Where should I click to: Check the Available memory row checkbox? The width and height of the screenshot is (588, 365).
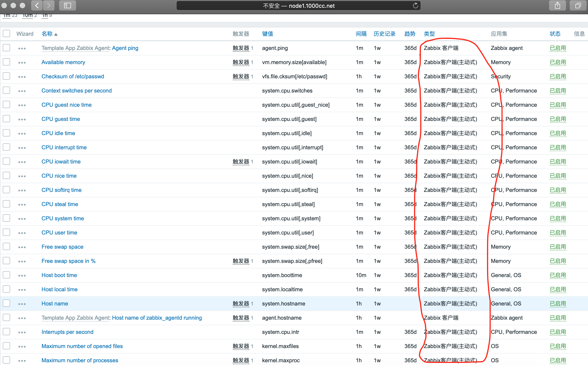pyautogui.click(x=6, y=62)
